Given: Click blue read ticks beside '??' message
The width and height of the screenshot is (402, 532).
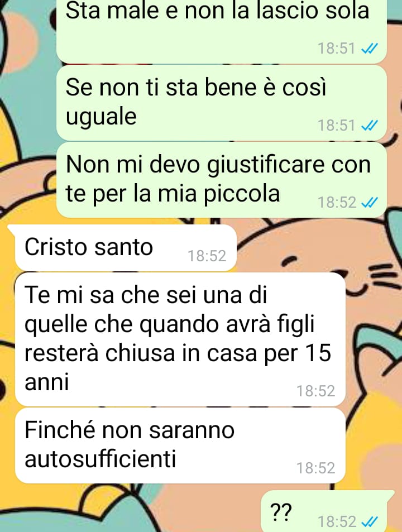Looking at the screenshot, I should click(x=369, y=521).
